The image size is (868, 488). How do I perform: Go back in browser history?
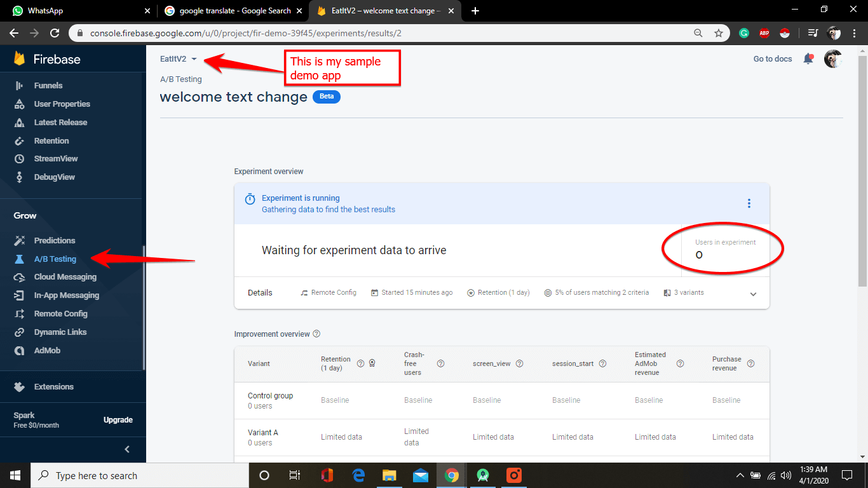coord(14,33)
